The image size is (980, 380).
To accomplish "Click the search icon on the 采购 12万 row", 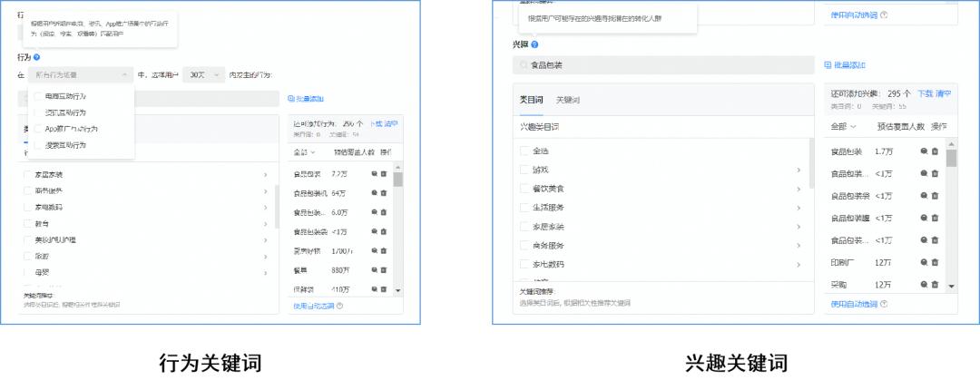I will [x=924, y=285].
